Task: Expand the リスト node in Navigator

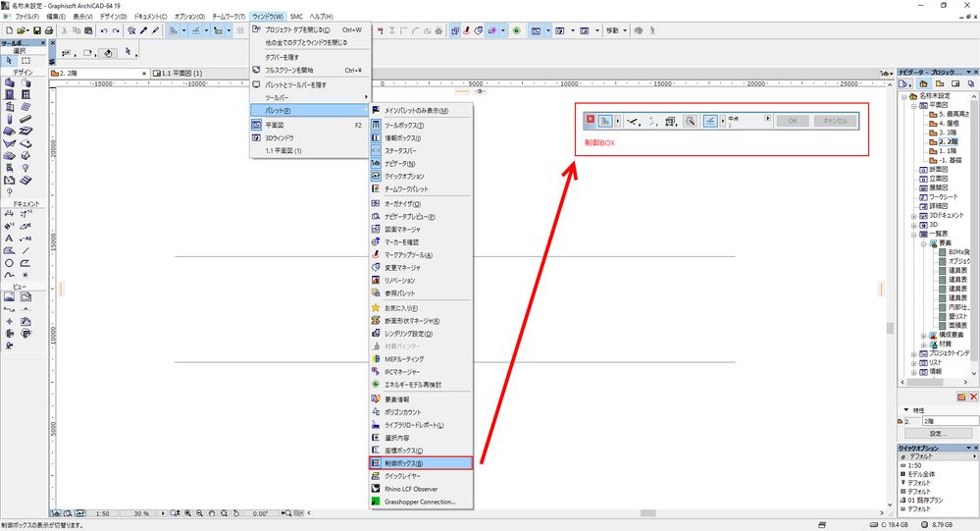Action: pos(913,363)
